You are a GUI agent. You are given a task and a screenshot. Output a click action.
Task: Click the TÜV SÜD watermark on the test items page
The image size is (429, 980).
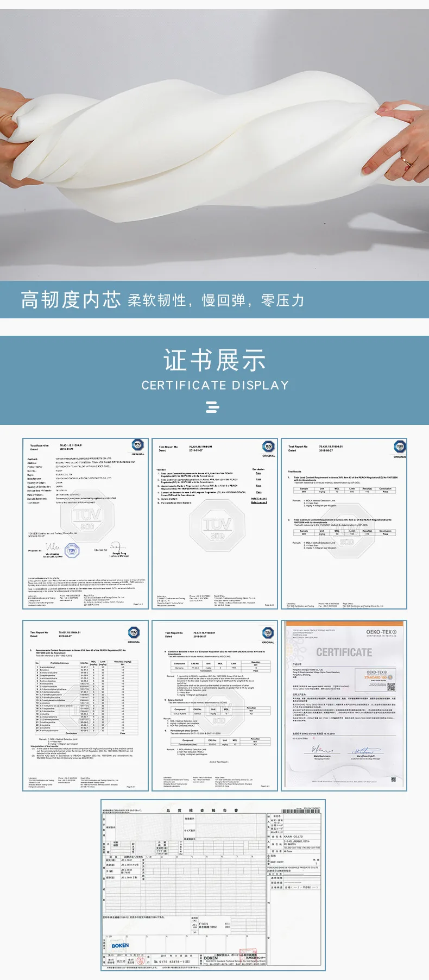pos(217,526)
